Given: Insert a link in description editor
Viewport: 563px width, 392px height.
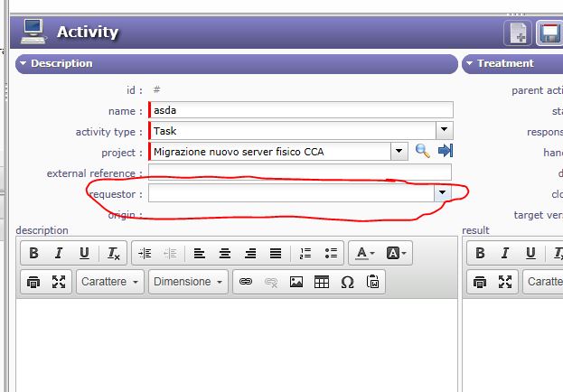Looking at the screenshot, I should pyautogui.click(x=245, y=282).
